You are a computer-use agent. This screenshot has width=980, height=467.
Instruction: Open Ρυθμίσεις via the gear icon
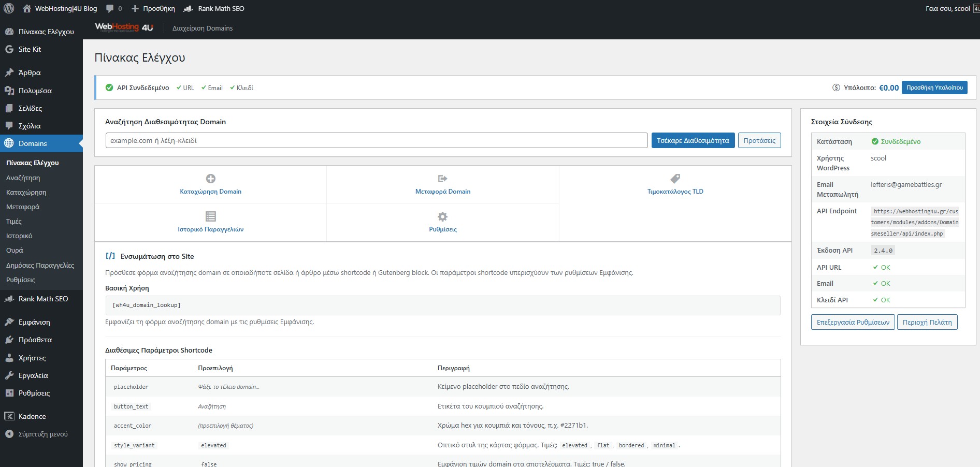(442, 216)
